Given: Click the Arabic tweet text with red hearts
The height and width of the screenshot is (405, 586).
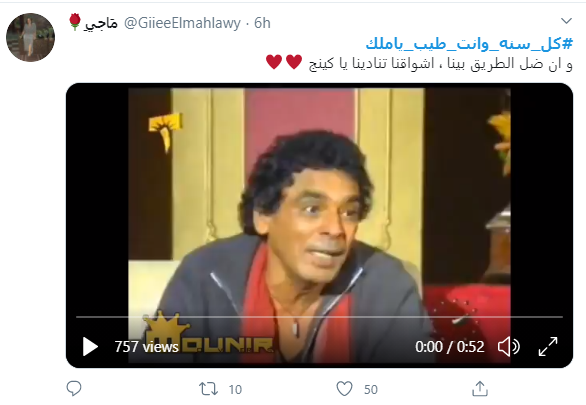Looking at the screenshot, I should [419, 63].
